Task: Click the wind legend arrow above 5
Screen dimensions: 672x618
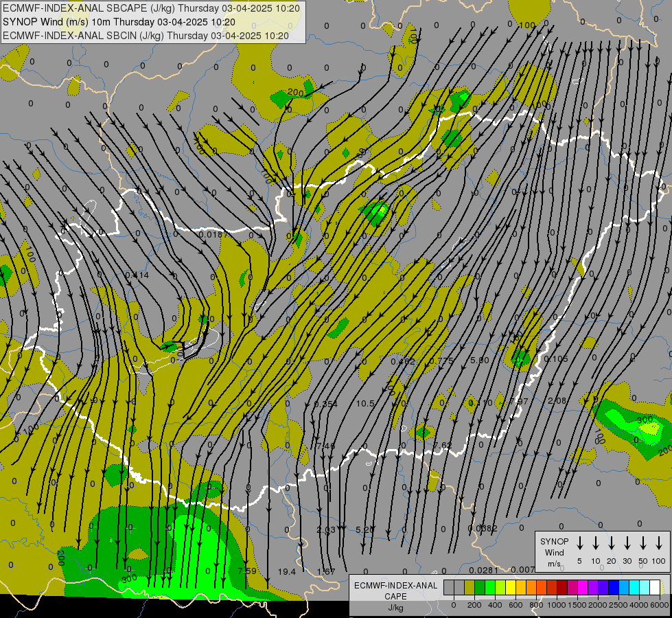Action: click(579, 543)
